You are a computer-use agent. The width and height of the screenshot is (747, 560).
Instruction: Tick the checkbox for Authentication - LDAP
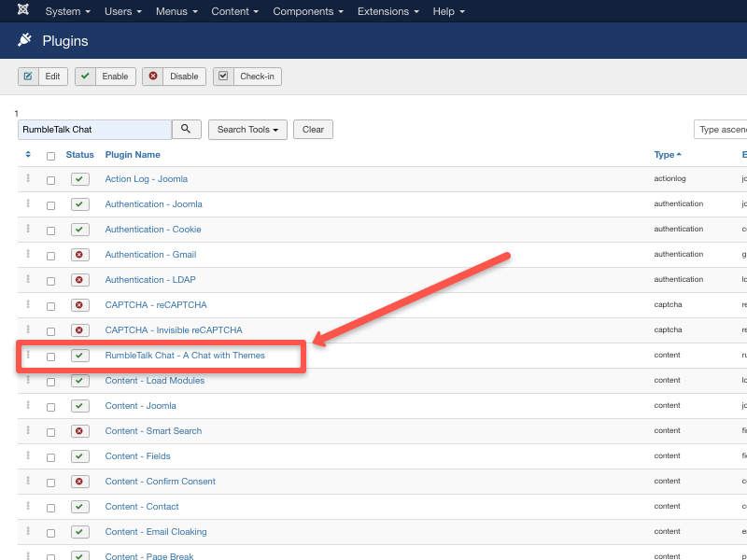coord(51,281)
